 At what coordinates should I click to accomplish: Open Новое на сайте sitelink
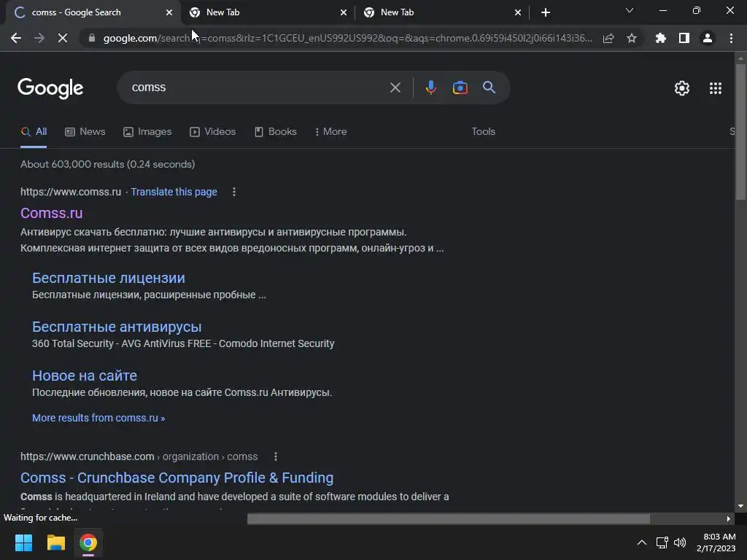tap(85, 376)
